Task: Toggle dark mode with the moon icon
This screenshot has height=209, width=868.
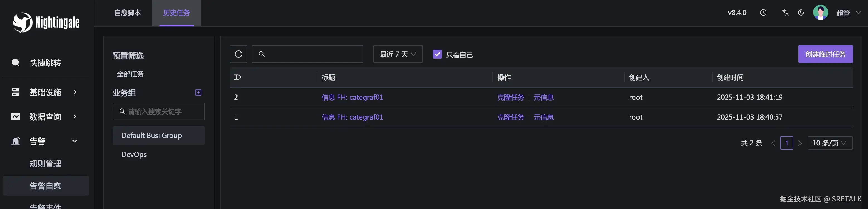Action: point(801,13)
